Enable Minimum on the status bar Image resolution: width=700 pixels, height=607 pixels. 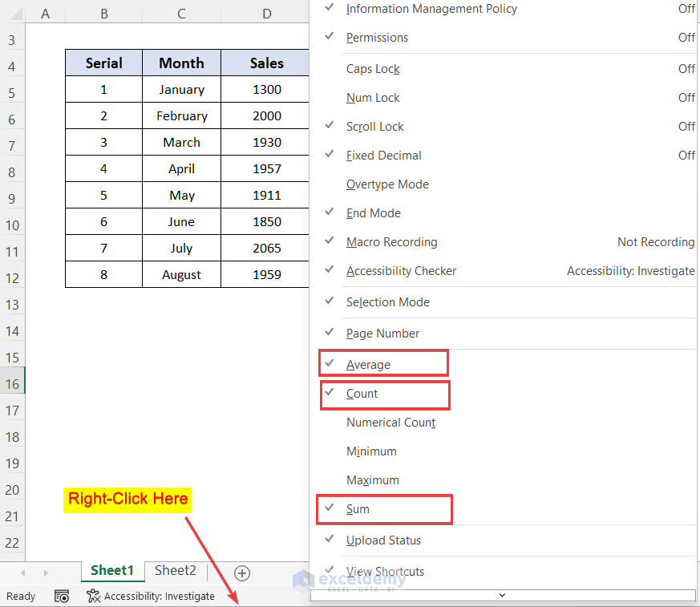tap(371, 451)
